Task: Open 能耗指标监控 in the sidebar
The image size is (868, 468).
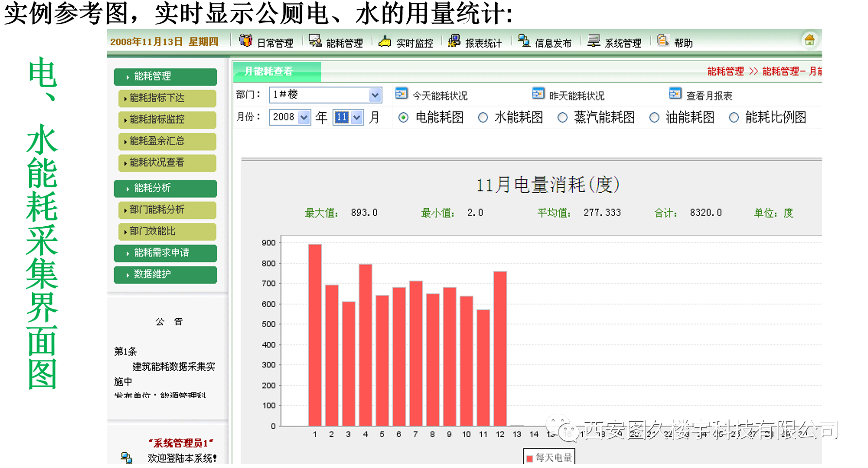Action: (x=167, y=120)
